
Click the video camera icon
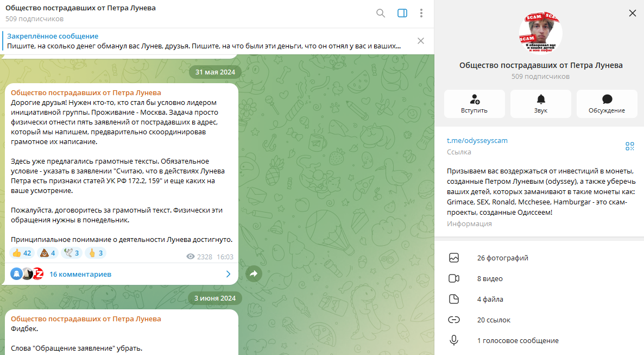click(454, 278)
